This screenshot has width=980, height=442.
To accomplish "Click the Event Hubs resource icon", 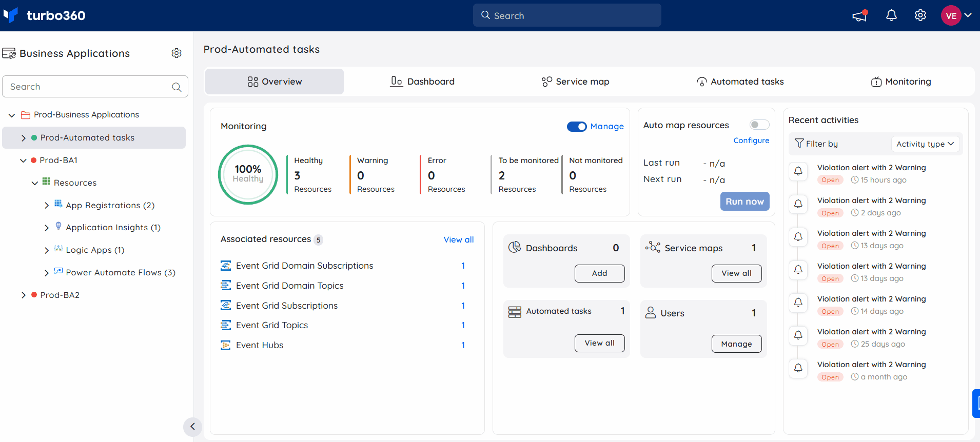I will 226,345.
